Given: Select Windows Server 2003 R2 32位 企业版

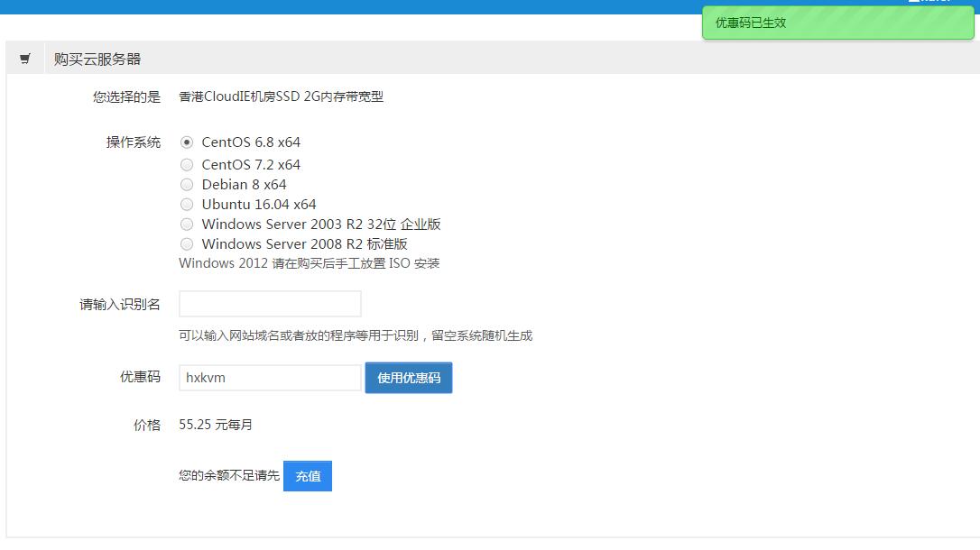Looking at the screenshot, I should (x=186, y=225).
